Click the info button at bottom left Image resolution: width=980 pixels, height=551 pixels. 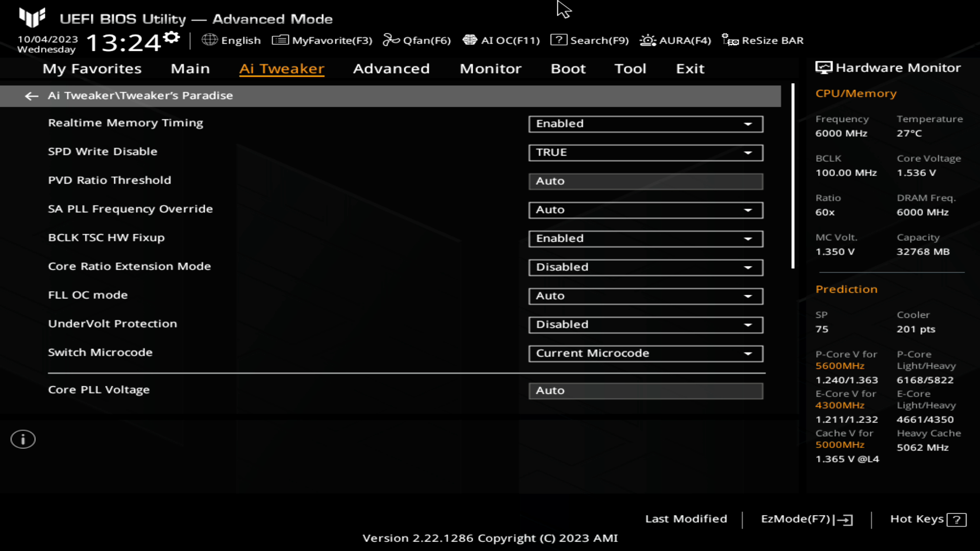point(22,439)
